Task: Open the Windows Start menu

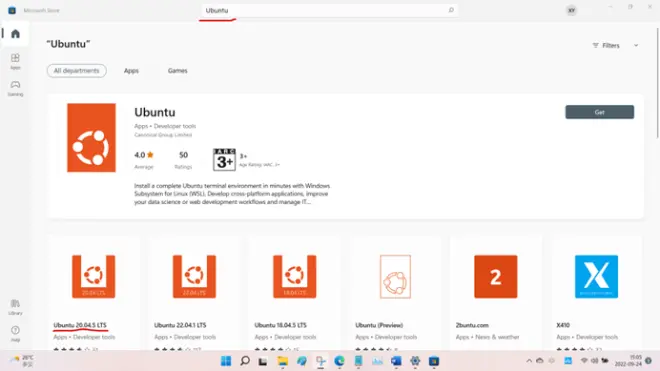Action: click(x=226, y=361)
